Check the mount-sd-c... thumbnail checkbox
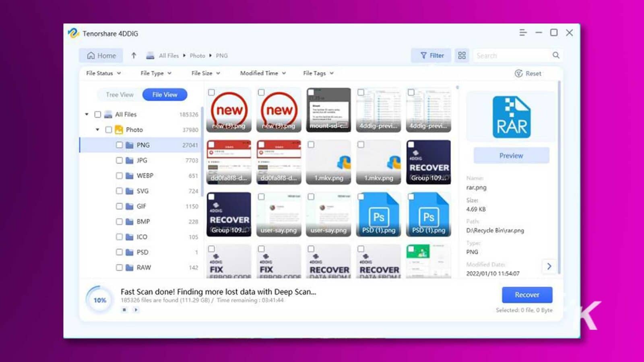 pos(311,93)
